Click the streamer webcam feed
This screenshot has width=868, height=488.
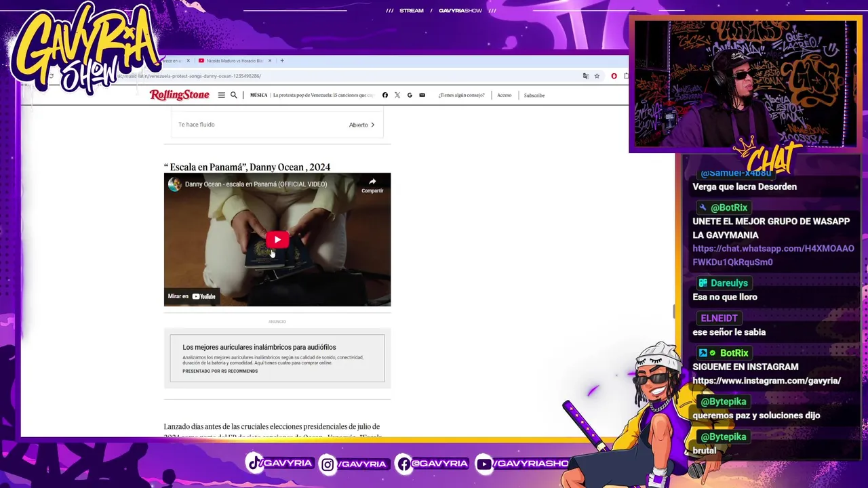coord(745,84)
